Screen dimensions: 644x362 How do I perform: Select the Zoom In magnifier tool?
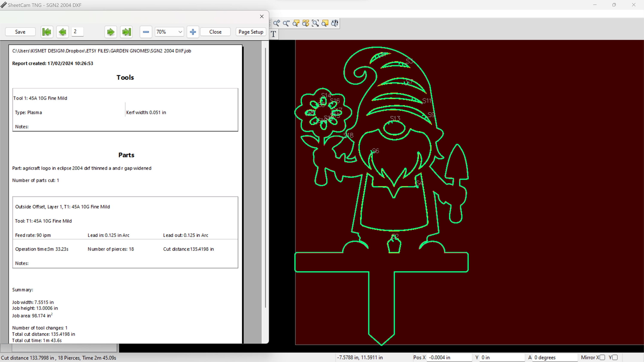(x=276, y=23)
